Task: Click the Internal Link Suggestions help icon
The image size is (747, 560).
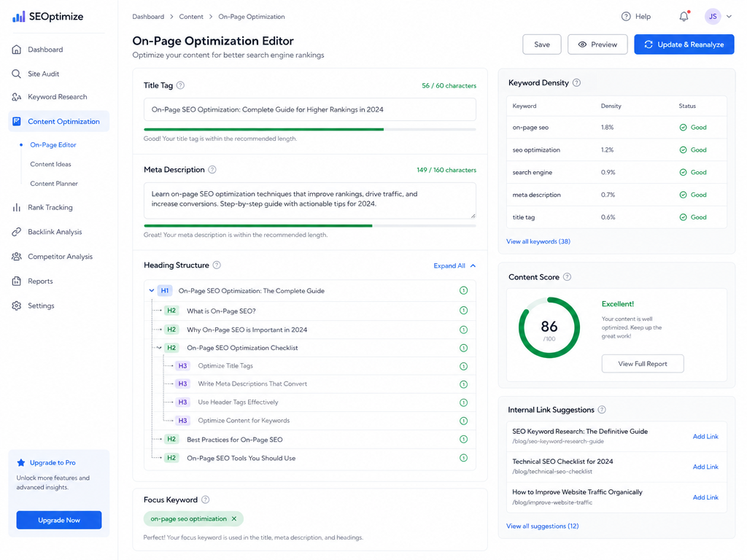Action: 602,410
